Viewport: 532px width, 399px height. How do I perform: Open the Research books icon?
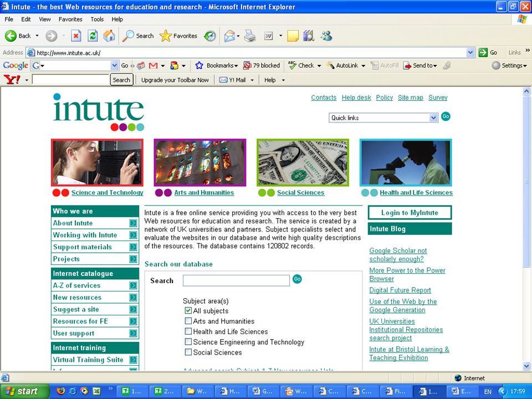pos(309,35)
